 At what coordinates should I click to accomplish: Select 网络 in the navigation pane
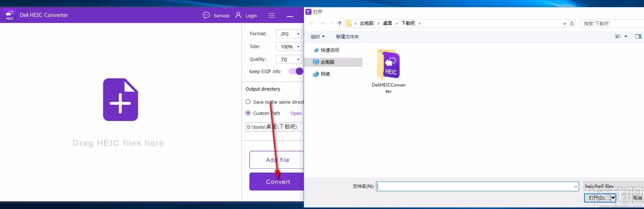pyautogui.click(x=322, y=74)
